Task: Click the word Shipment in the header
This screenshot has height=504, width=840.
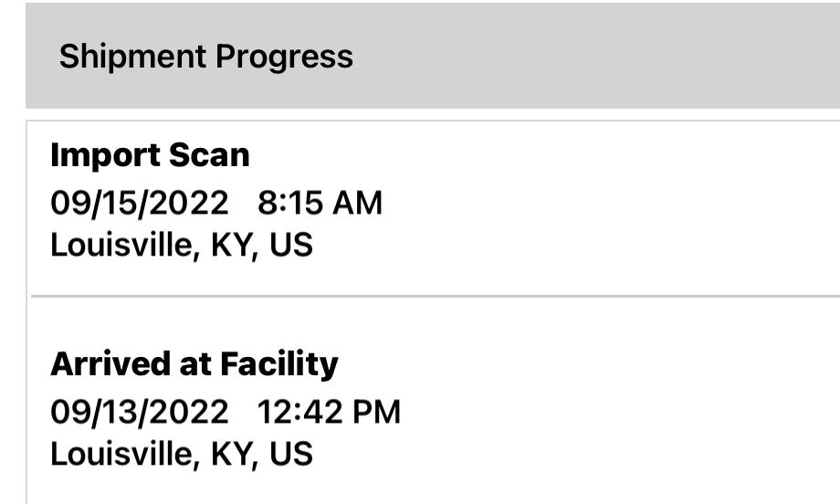Action: [134, 57]
